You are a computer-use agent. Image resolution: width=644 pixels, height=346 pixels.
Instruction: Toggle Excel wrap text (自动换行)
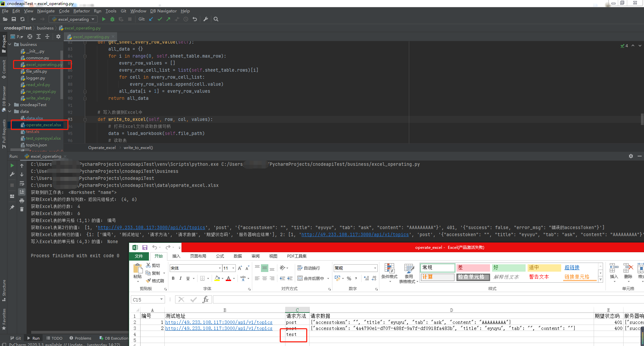309,268
